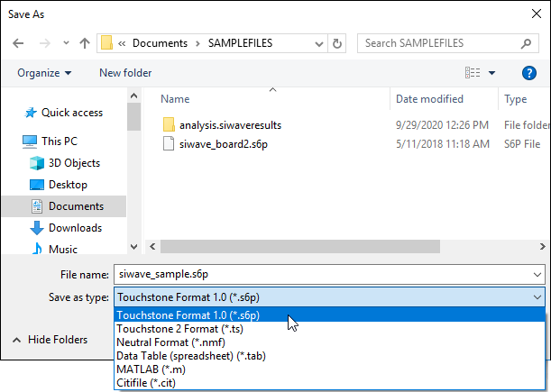Viewport: 551px width, 392px height.
Task: Open the Organize dropdown menu
Action: [50, 73]
